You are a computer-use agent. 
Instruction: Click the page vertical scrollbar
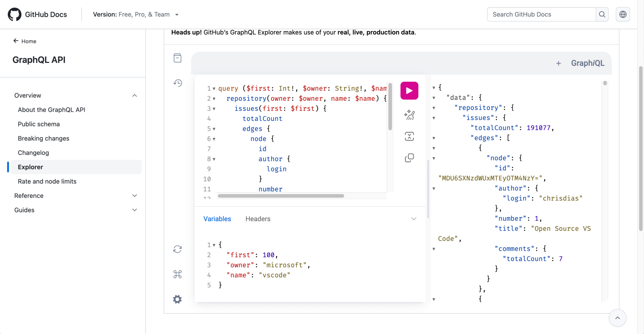coord(641,149)
